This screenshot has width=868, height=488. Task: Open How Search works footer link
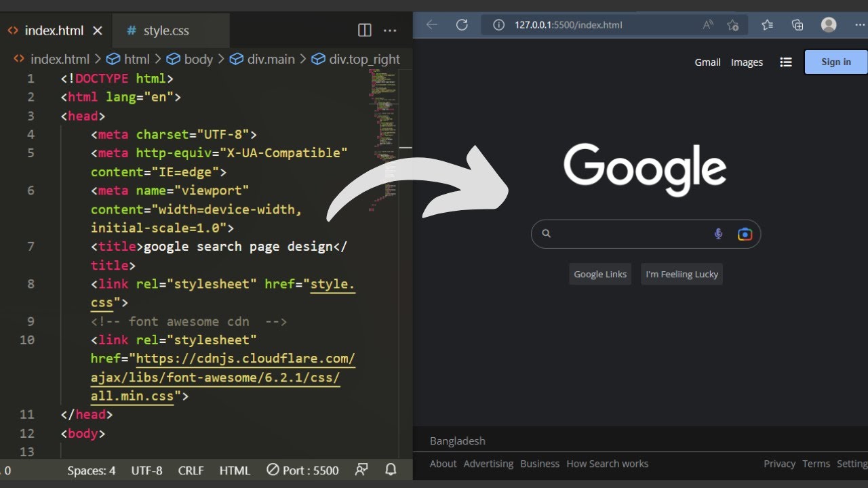608,464
